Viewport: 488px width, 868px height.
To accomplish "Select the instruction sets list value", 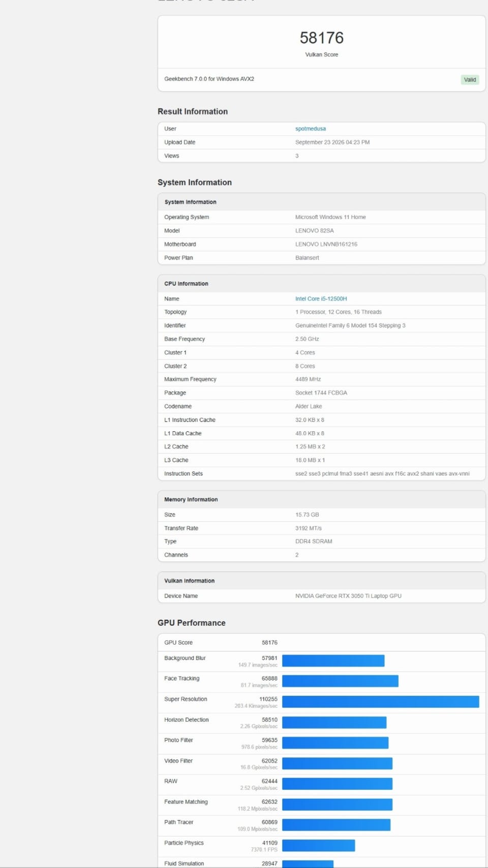I will [x=382, y=474].
